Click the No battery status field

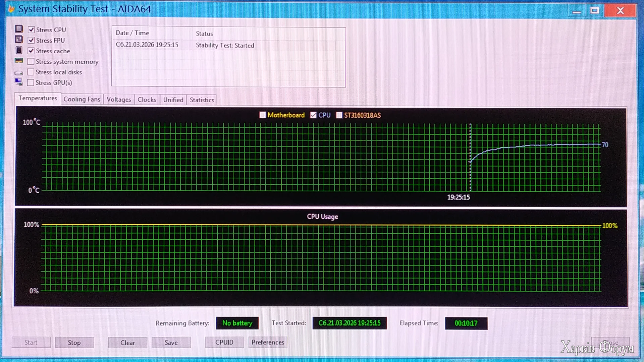click(x=237, y=323)
